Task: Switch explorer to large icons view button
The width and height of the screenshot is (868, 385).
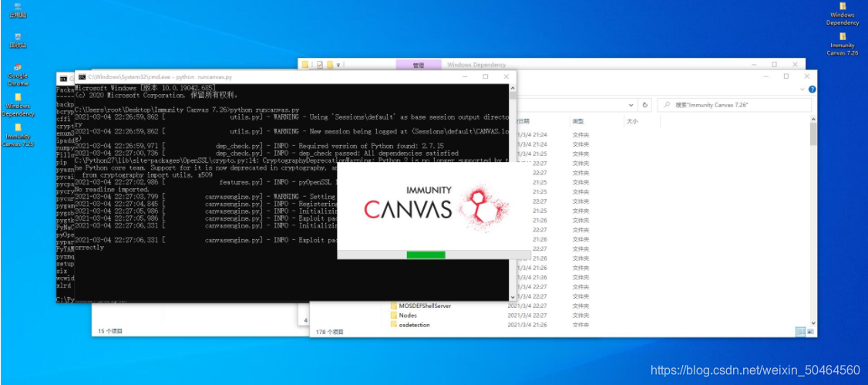Action: 811,332
